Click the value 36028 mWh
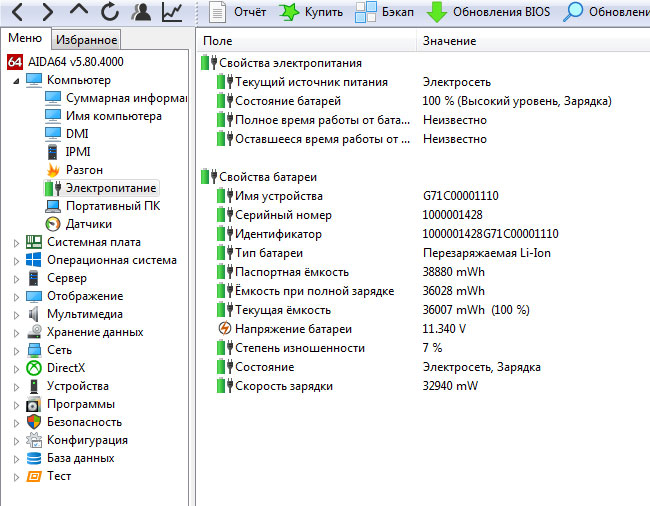Image resolution: width=650 pixels, height=506 pixels. (454, 291)
